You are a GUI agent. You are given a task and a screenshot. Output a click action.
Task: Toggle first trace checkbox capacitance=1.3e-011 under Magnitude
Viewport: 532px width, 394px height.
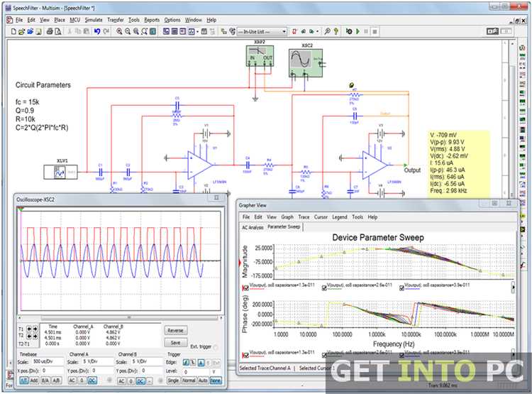coord(245,288)
